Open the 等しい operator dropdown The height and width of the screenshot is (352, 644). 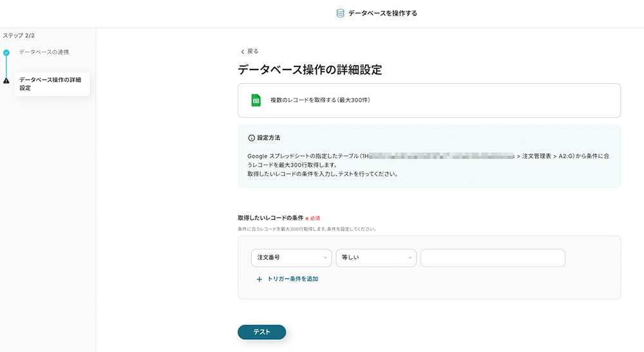(x=376, y=258)
